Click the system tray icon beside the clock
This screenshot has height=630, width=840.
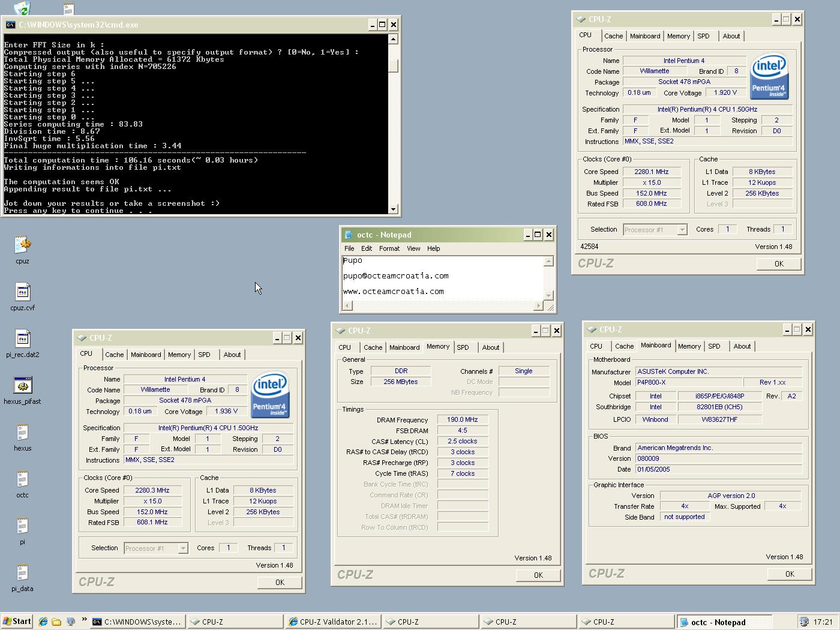tap(804, 622)
